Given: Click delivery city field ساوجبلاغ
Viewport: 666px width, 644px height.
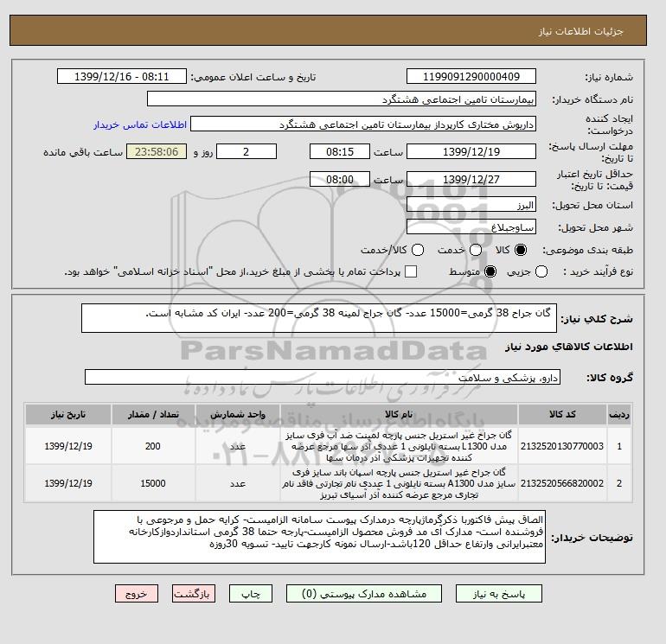Looking at the screenshot, I should click(x=471, y=226).
